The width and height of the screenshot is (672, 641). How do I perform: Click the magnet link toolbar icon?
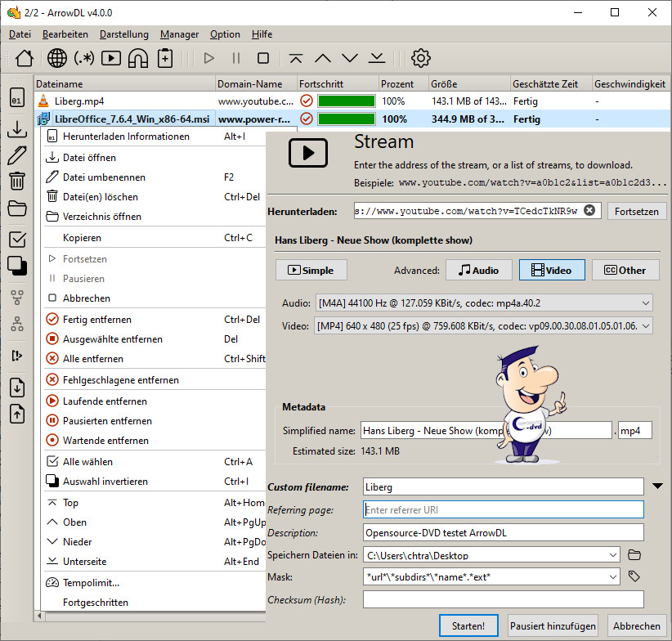pyautogui.click(x=138, y=58)
